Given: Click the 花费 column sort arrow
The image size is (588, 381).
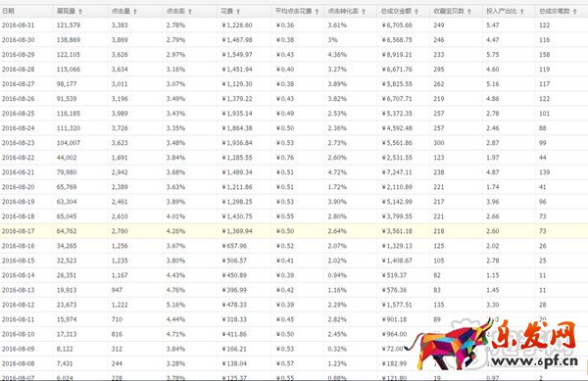Looking at the screenshot, I should click(238, 12).
